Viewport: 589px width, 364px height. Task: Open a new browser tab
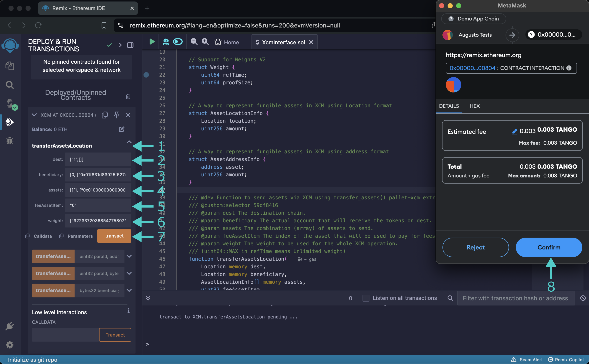147,8
